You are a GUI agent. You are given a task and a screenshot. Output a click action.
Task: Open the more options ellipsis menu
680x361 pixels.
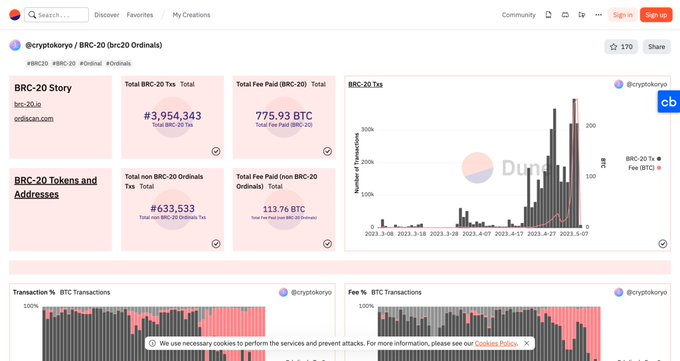pos(598,15)
